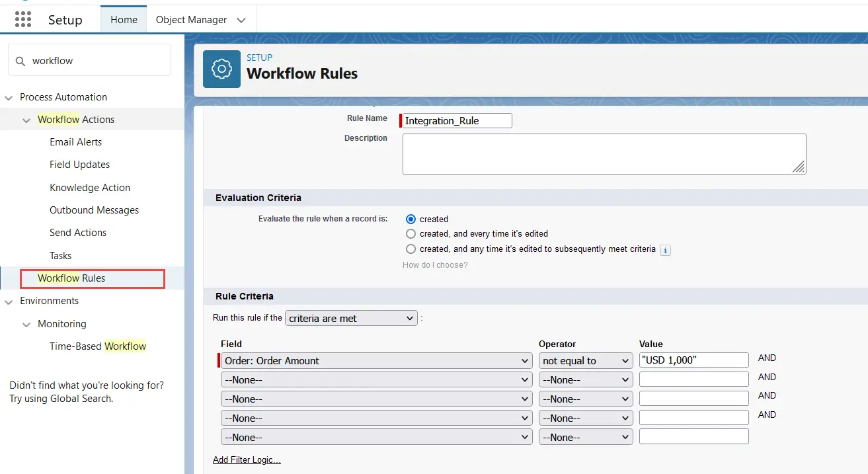This screenshot has height=474, width=868.
Task: Click the 'Try using Global Search.' text
Action: (x=61, y=399)
